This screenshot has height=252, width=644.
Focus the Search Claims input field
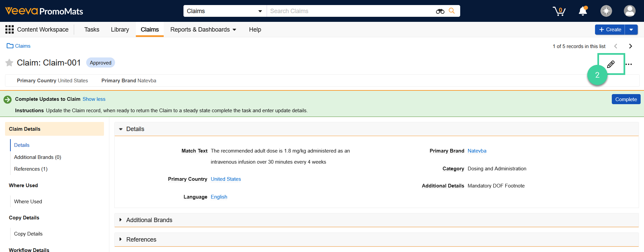tap(351, 11)
